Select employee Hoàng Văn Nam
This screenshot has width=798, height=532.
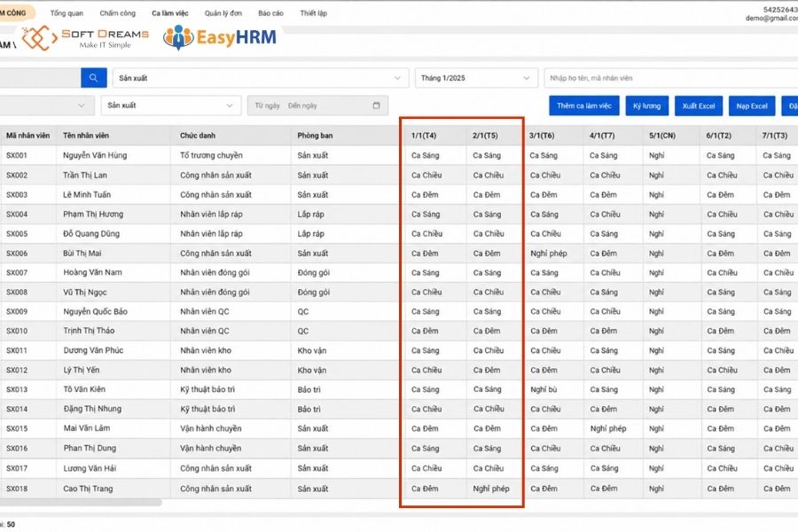(92, 272)
